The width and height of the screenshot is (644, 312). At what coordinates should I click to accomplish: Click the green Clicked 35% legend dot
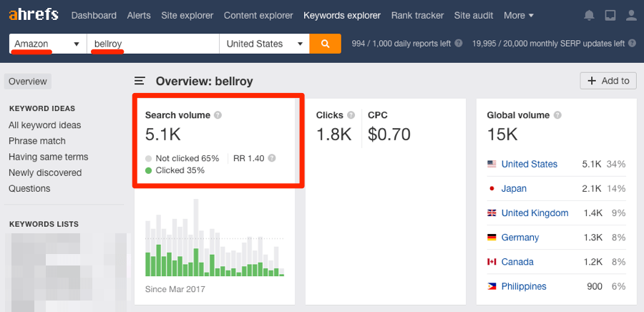coord(148,170)
